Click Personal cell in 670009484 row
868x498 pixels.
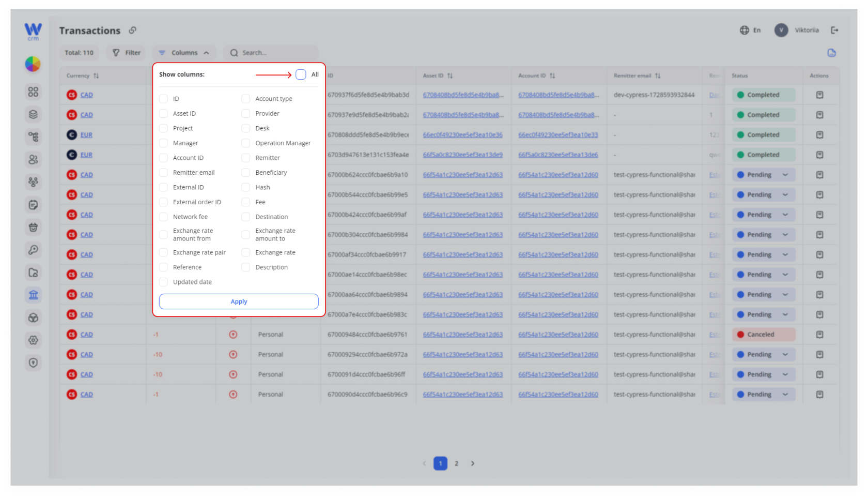click(x=271, y=335)
